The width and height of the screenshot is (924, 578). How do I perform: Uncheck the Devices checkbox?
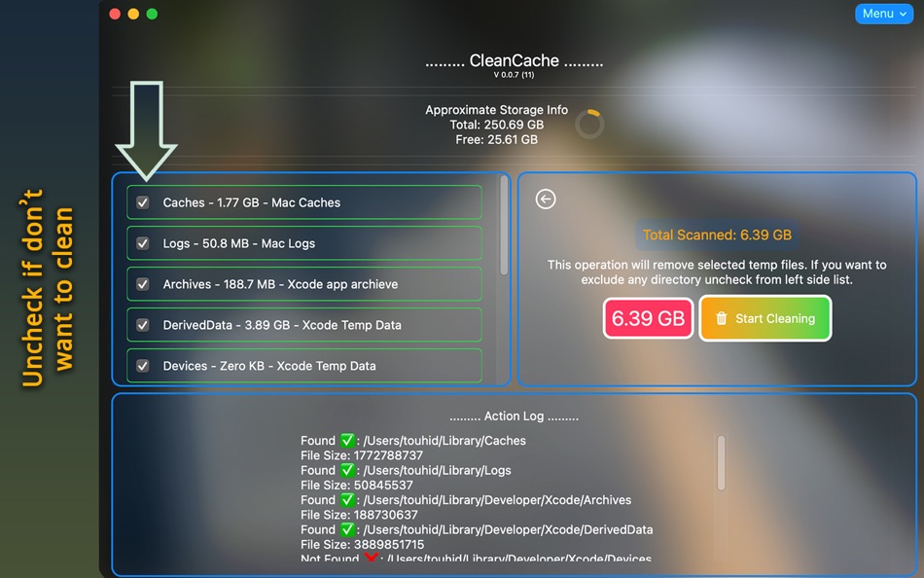pyautogui.click(x=143, y=366)
